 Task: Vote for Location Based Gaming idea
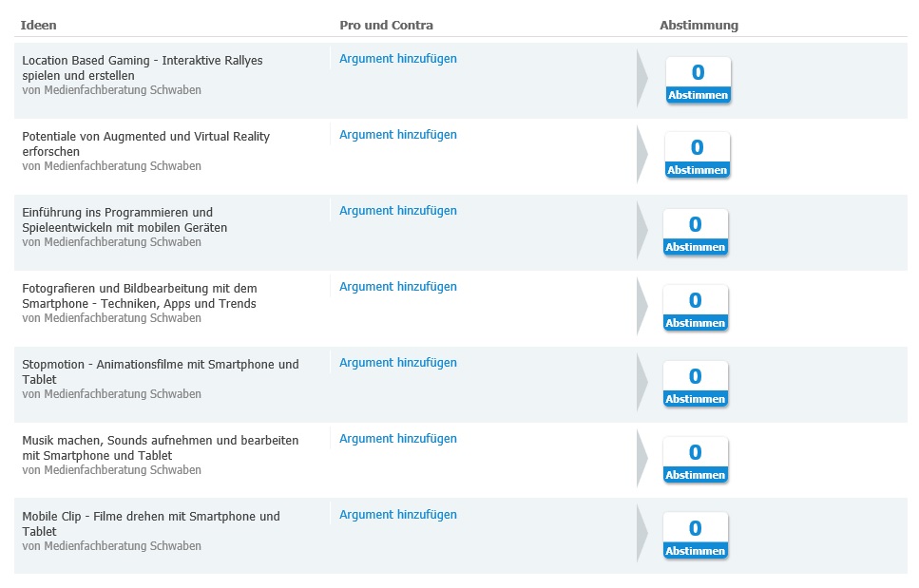pyautogui.click(x=698, y=95)
